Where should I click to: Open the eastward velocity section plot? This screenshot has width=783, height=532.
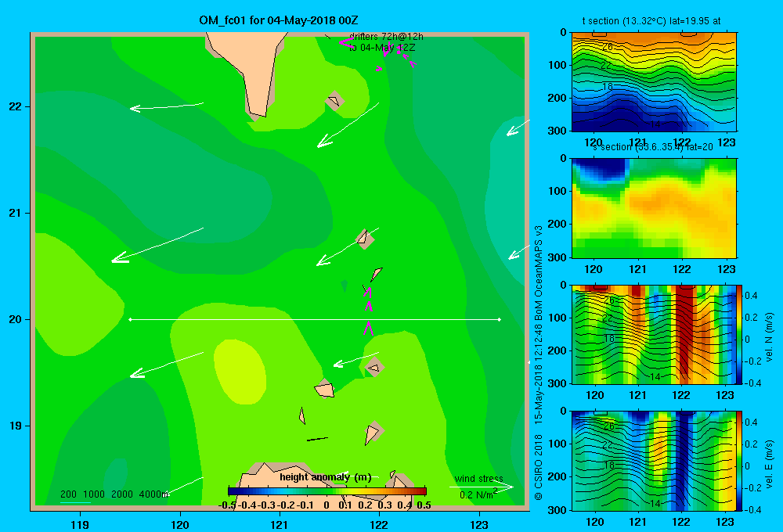pos(654,461)
